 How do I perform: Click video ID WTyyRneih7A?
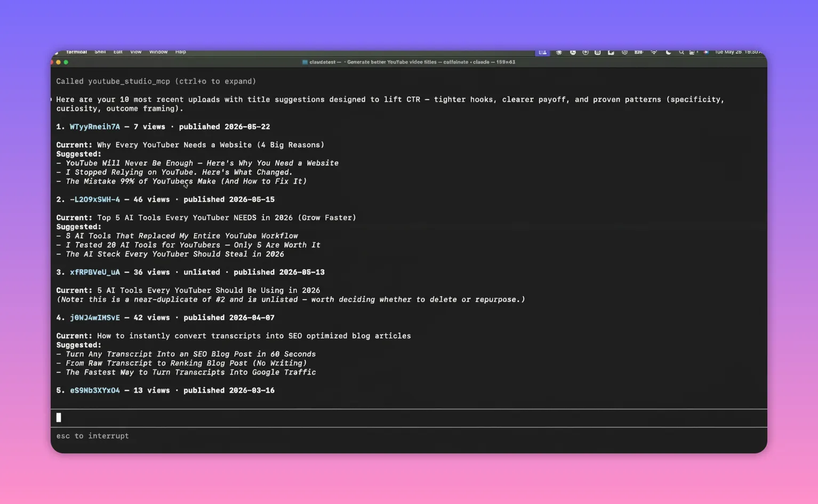[95, 127]
